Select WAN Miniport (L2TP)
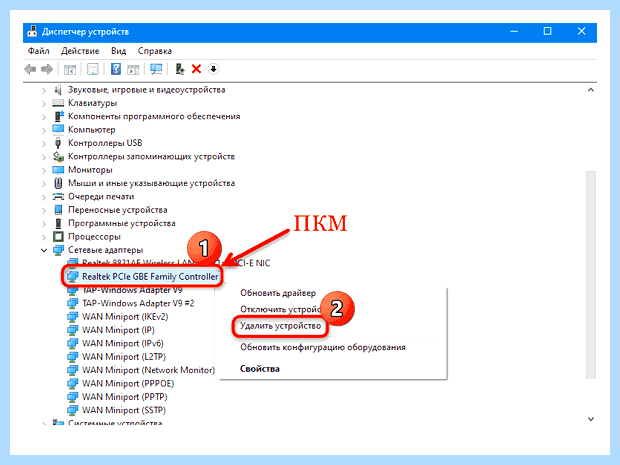620x465 pixels. [x=124, y=357]
